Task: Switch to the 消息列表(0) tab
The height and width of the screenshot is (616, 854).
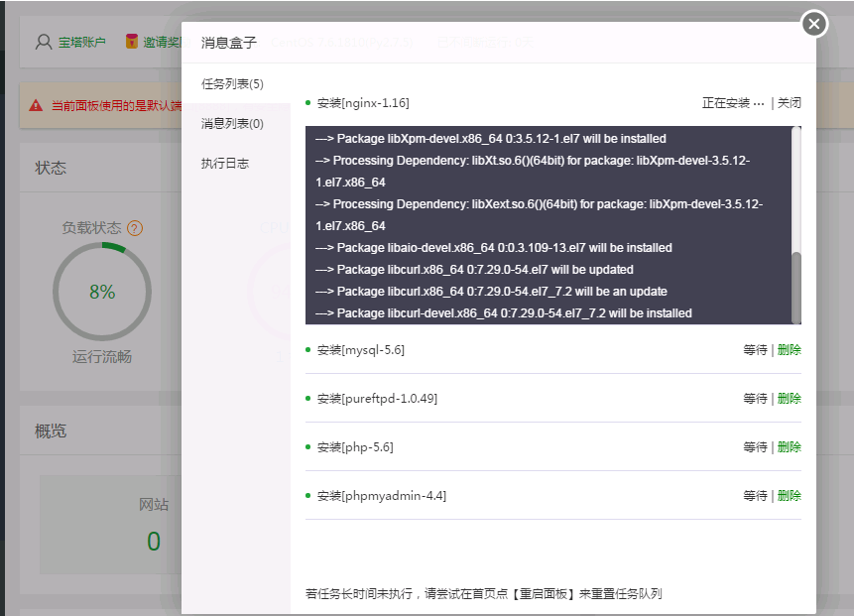Action: [232, 124]
